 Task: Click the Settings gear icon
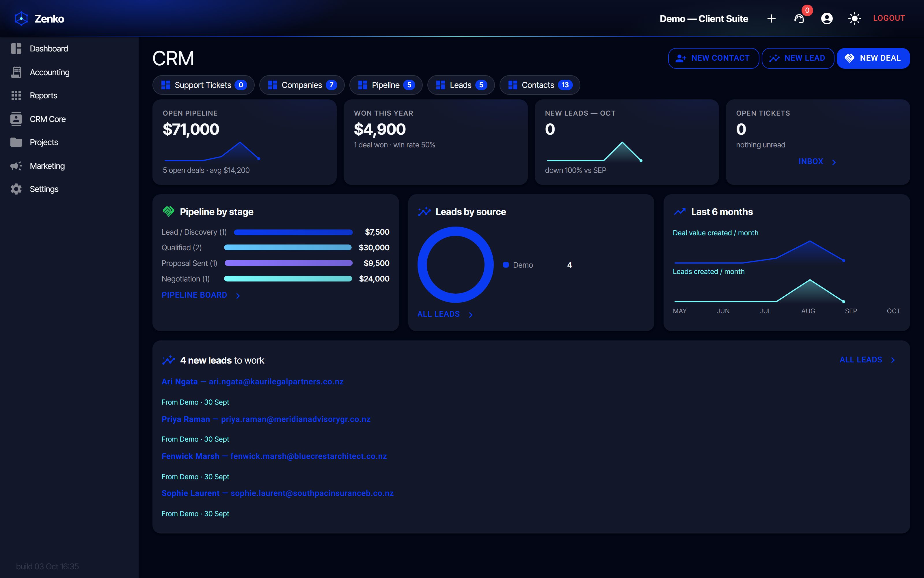(x=16, y=189)
